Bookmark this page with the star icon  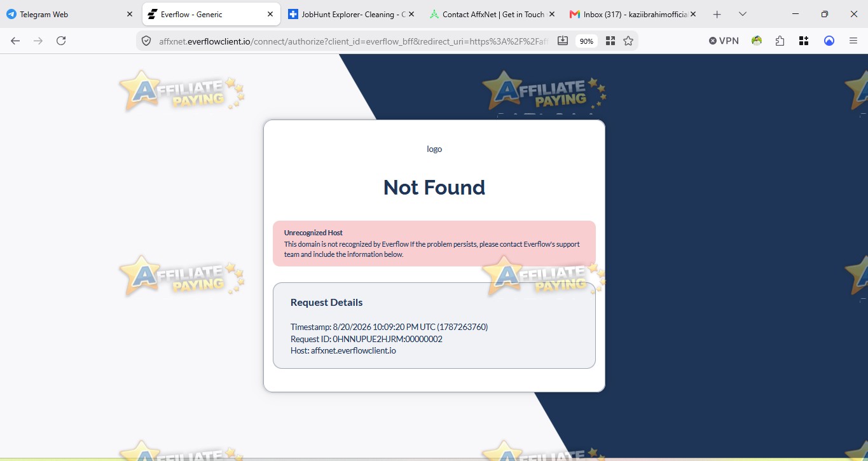click(628, 41)
